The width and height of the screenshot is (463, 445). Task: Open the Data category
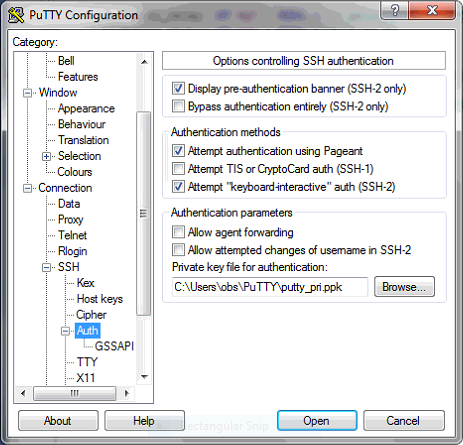tap(69, 204)
